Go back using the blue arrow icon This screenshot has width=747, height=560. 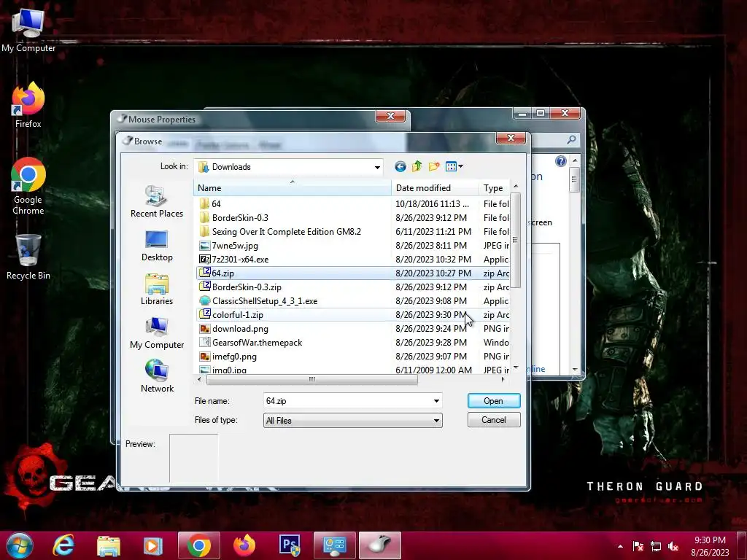click(400, 166)
